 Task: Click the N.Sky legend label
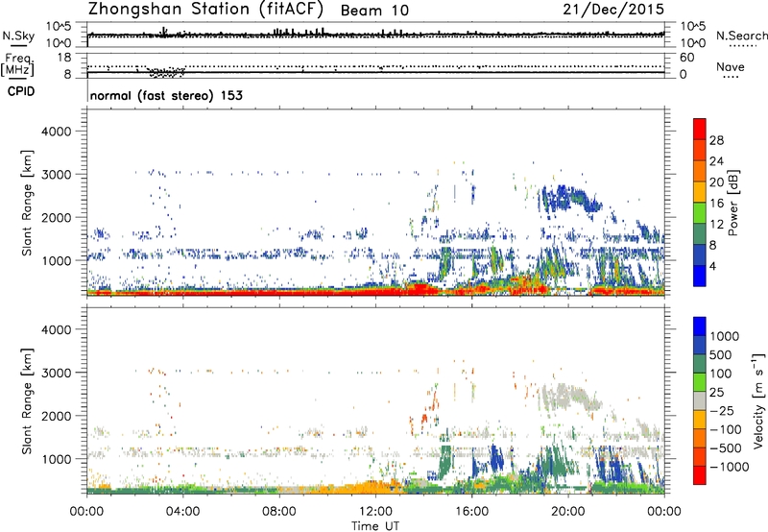(x=18, y=36)
